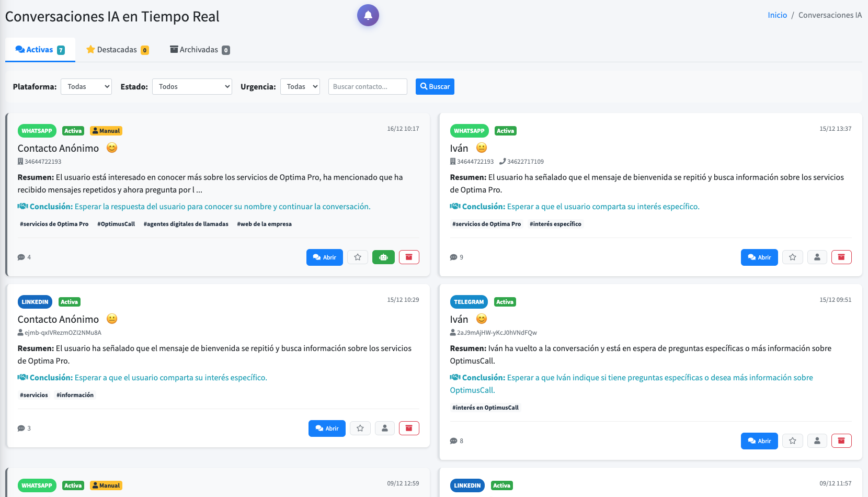Screen dimensions: 868x497
Task: Open the Estado filter dropdown
Action: [191, 86]
